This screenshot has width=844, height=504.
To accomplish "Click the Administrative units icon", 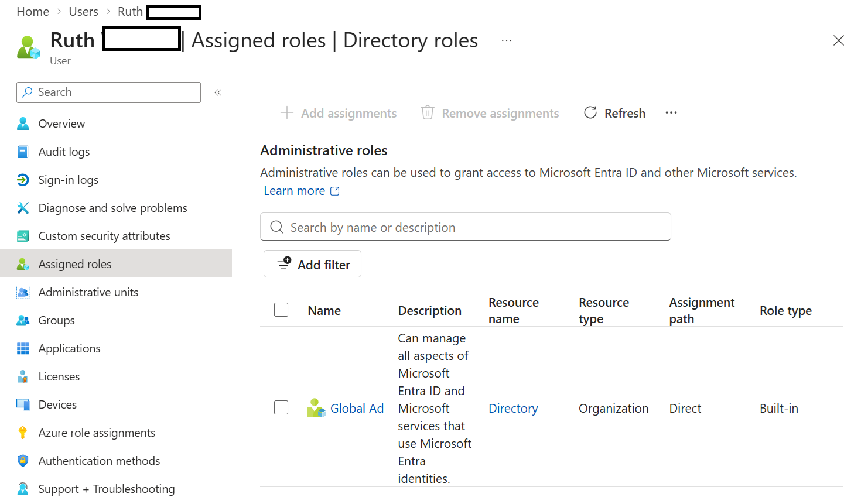I will (23, 292).
